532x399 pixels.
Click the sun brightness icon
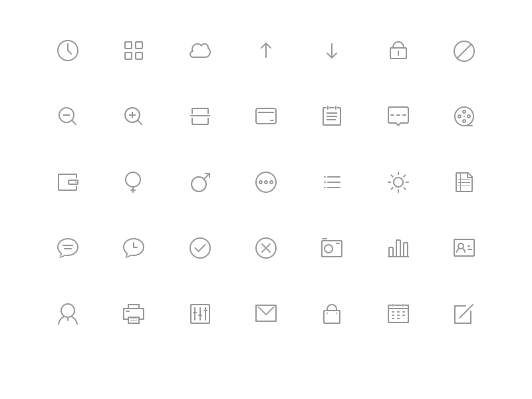398,182
